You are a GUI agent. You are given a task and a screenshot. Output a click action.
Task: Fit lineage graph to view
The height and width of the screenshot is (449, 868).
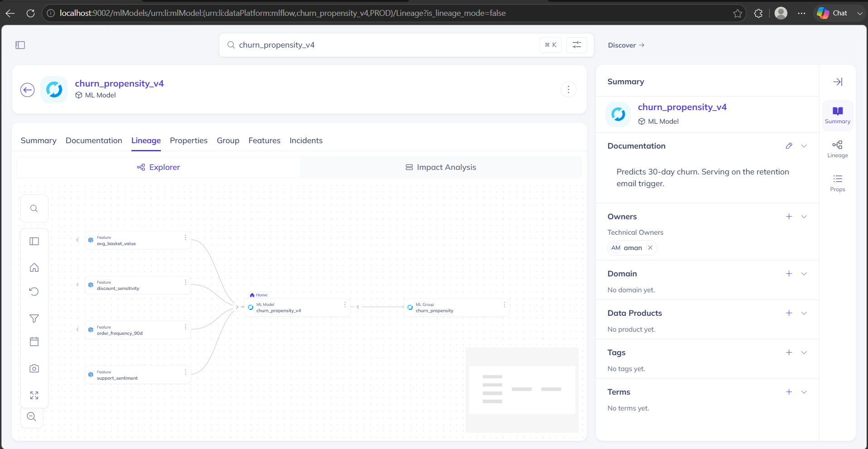34,395
